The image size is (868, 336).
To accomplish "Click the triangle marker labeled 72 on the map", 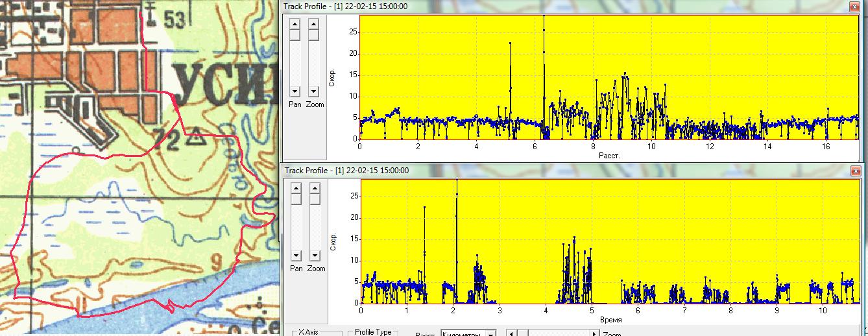I will tap(197, 138).
